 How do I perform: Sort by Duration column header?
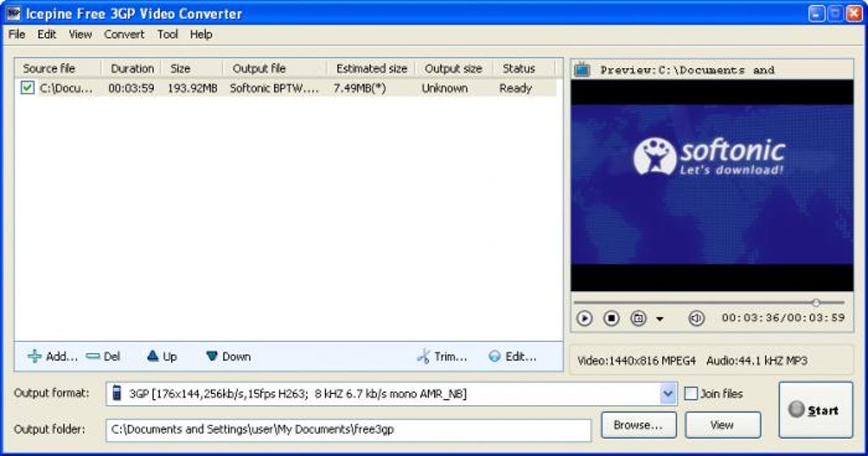point(132,68)
